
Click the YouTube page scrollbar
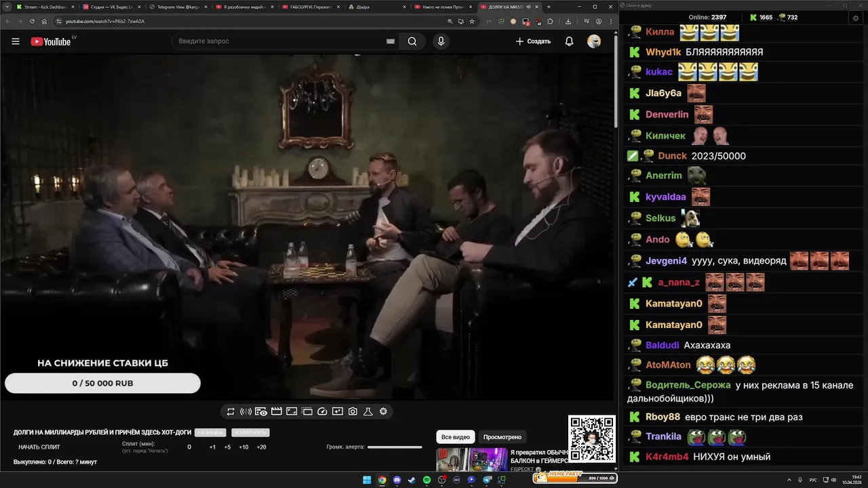click(x=615, y=81)
